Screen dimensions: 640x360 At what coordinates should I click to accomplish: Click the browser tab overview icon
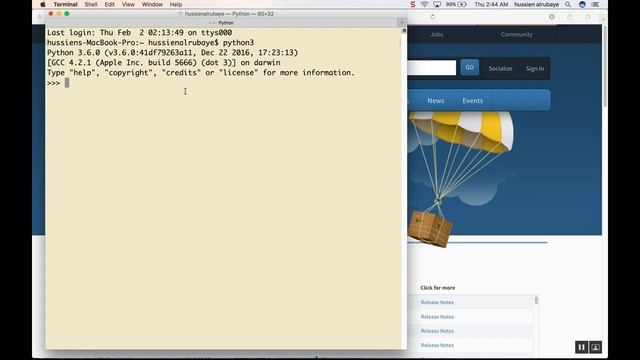click(587, 17)
